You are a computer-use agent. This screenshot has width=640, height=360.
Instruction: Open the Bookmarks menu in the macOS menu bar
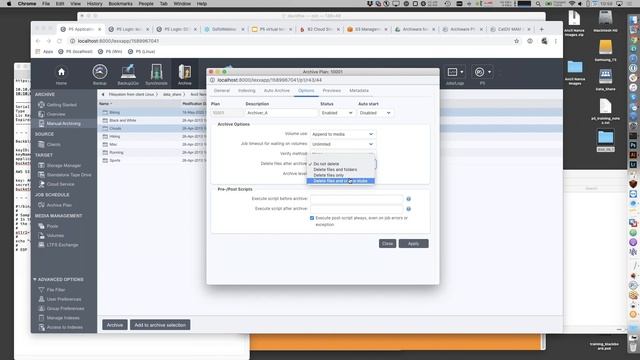(x=120, y=4)
